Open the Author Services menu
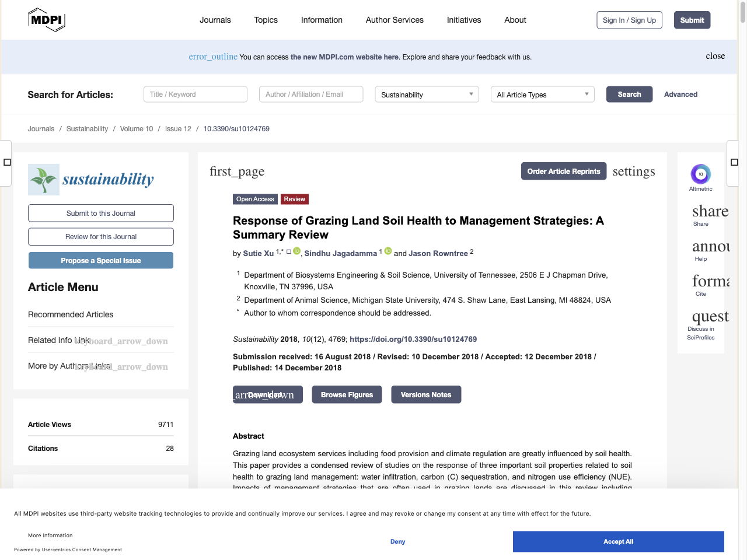Screen dimensions: 747x560 [x=394, y=20]
